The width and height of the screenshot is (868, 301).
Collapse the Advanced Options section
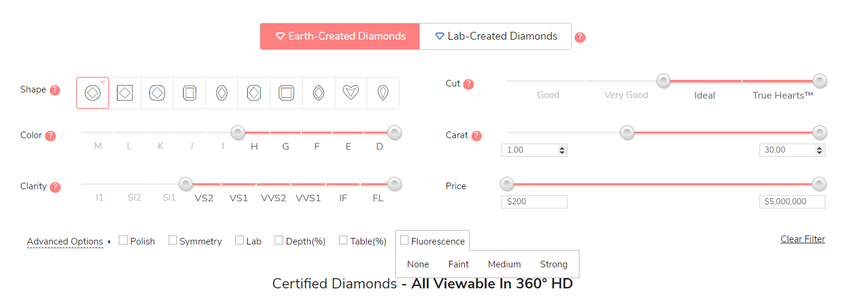(x=65, y=242)
